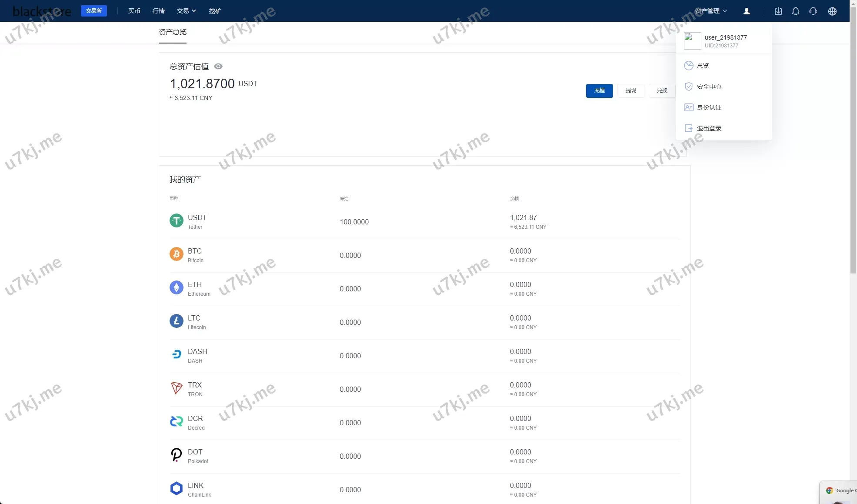This screenshot has width=857, height=504.
Task: Select 退出登录 to log out
Action: (x=709, y=128)
